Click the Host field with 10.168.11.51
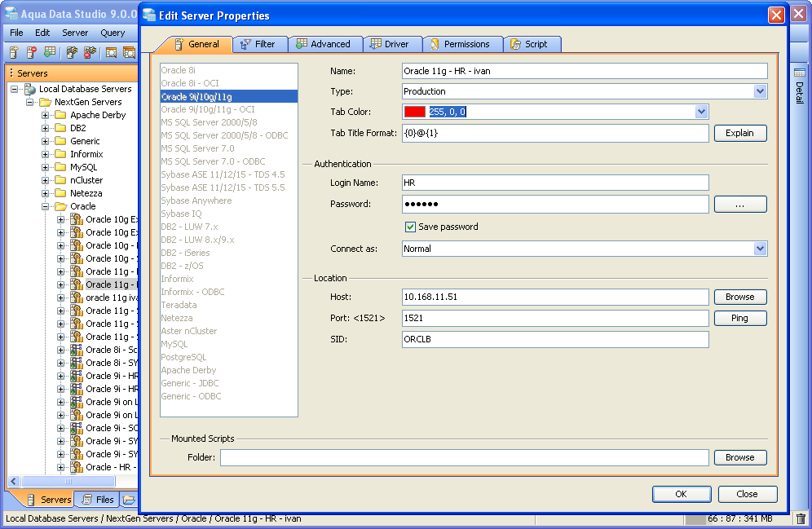The width and height of the screenshot is (812, 529). click(x=555, y=298)
